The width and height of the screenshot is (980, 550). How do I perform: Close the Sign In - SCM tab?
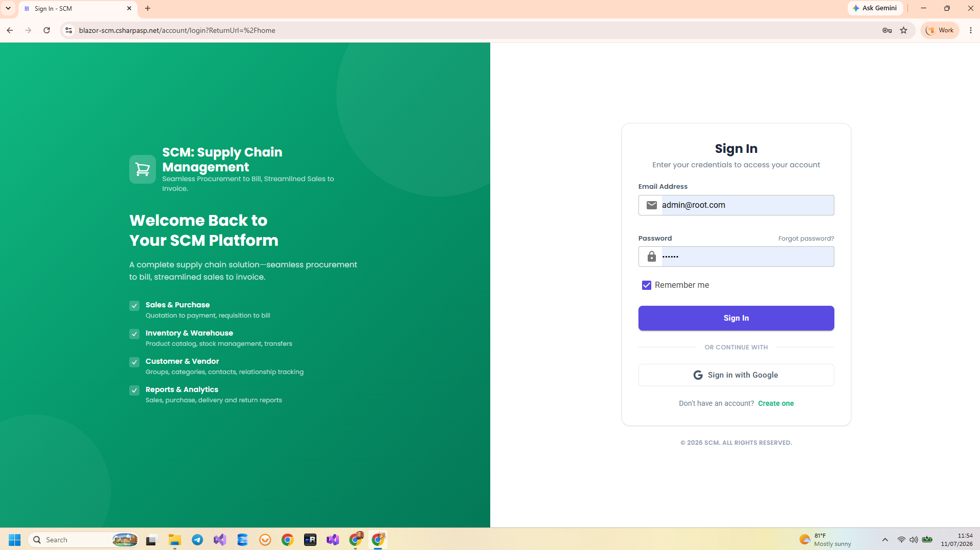click(x=129, y=8)
